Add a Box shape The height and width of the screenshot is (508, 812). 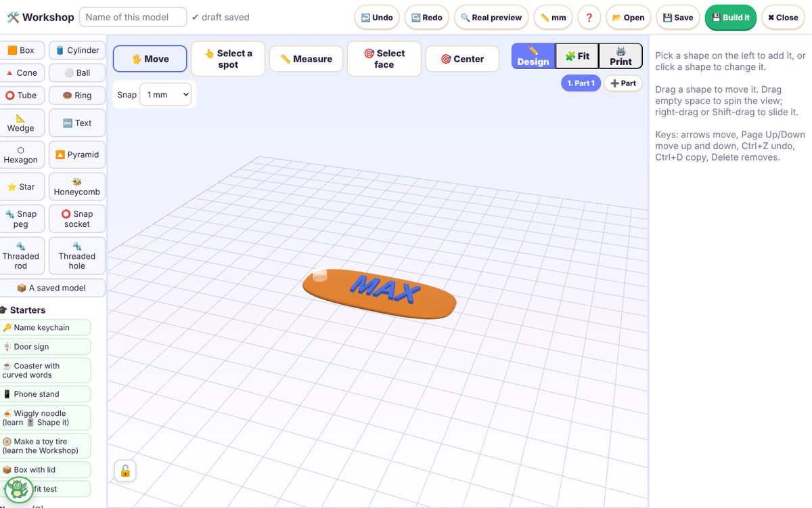(22, 50)
